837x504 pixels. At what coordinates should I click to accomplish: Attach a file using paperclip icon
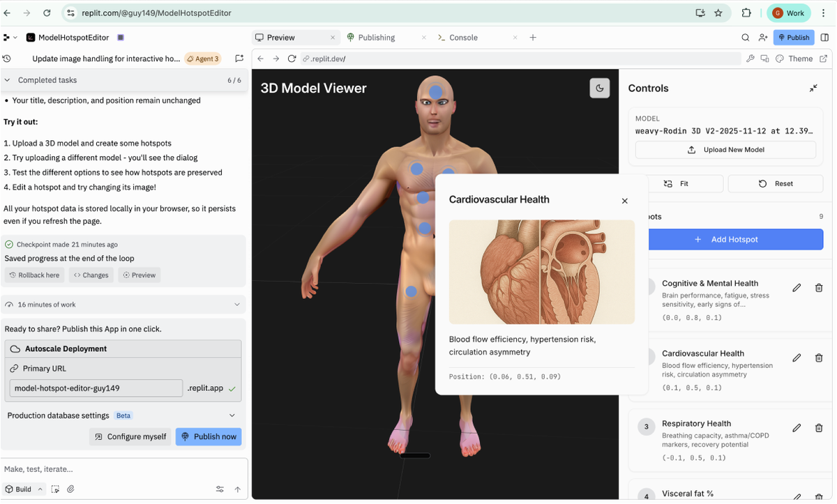(70, 489)
